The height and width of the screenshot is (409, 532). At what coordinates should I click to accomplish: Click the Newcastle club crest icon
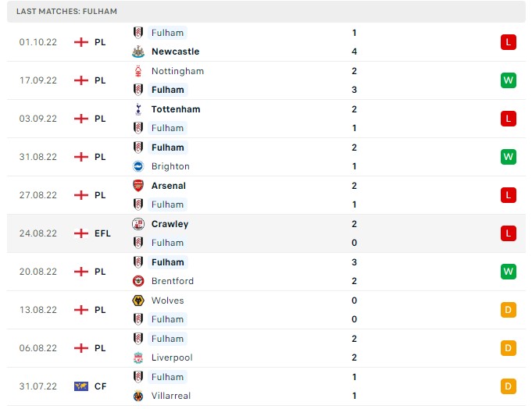138,52
